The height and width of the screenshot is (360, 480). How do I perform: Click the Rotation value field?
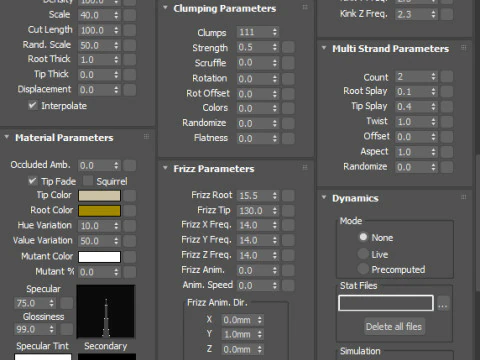254,79
